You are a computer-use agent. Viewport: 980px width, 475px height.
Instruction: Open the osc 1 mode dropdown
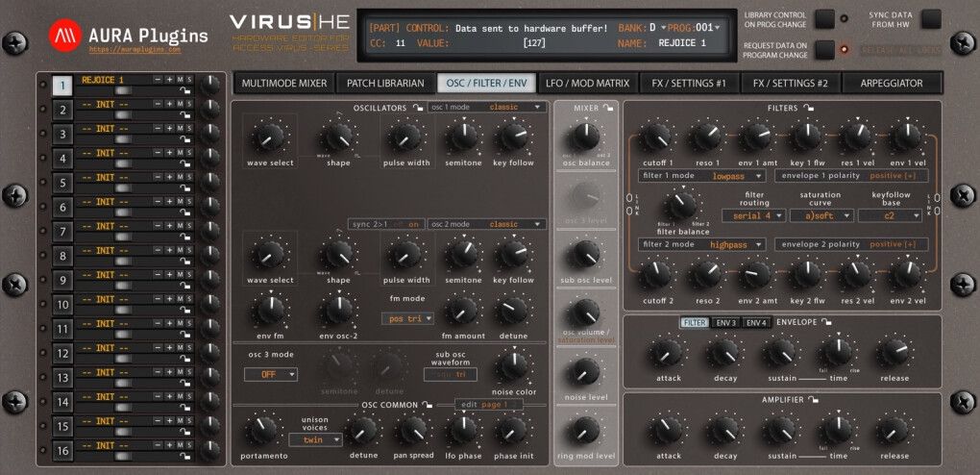tap(487, 107)
